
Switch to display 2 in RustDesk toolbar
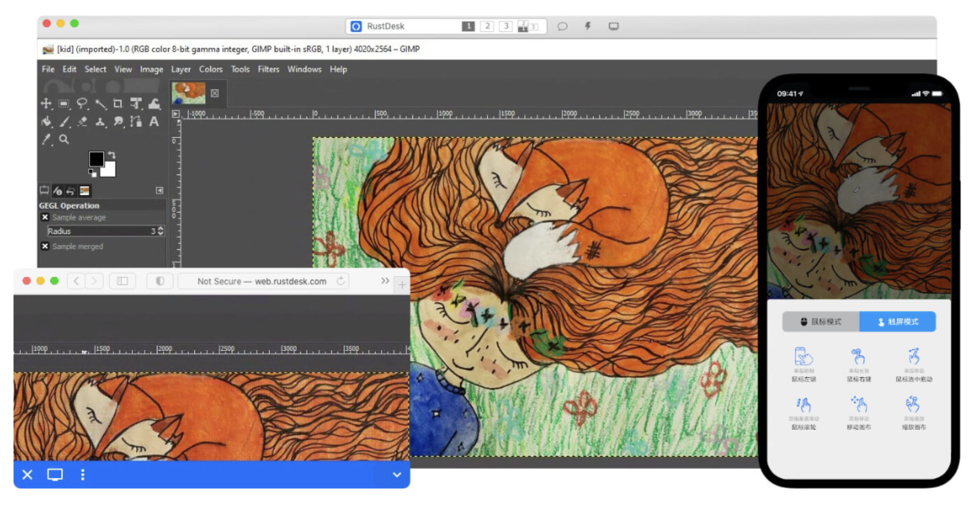(487, 27)
